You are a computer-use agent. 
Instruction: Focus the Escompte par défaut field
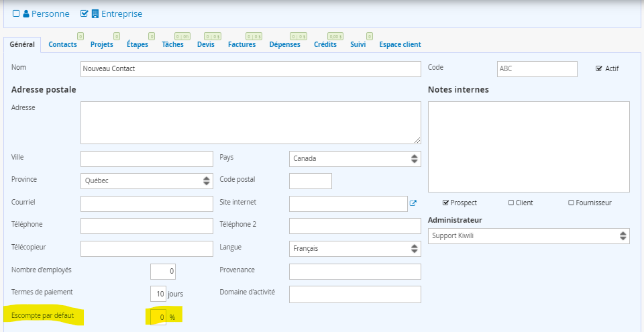point(158,317)
